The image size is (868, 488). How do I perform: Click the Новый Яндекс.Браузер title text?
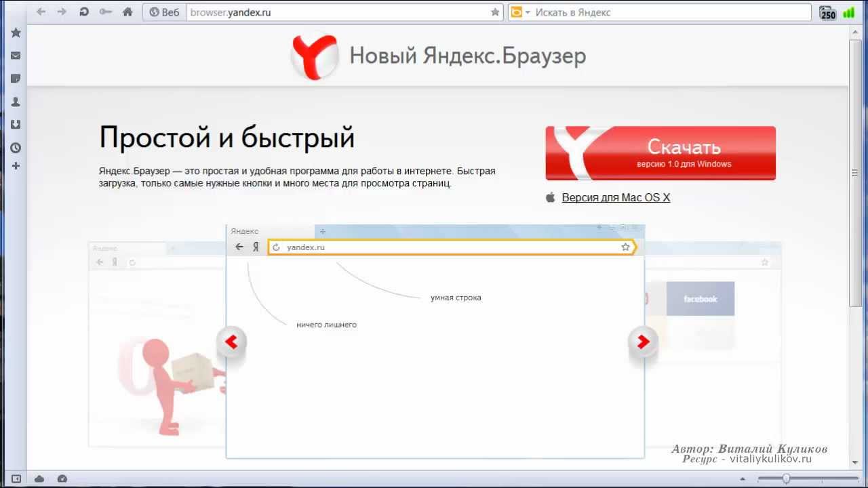coord(467,56)
